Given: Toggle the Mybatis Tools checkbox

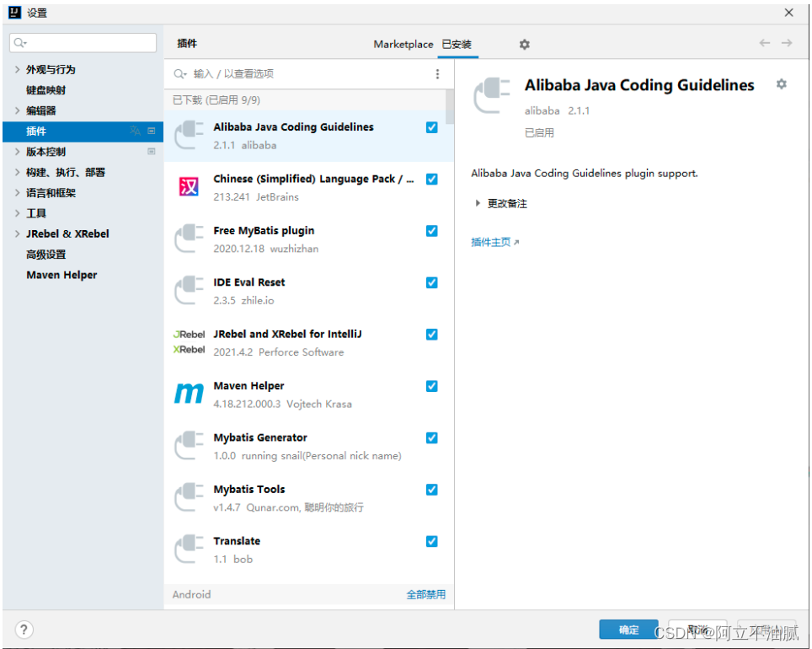Looking at the screenshot, I should [432, 490].
